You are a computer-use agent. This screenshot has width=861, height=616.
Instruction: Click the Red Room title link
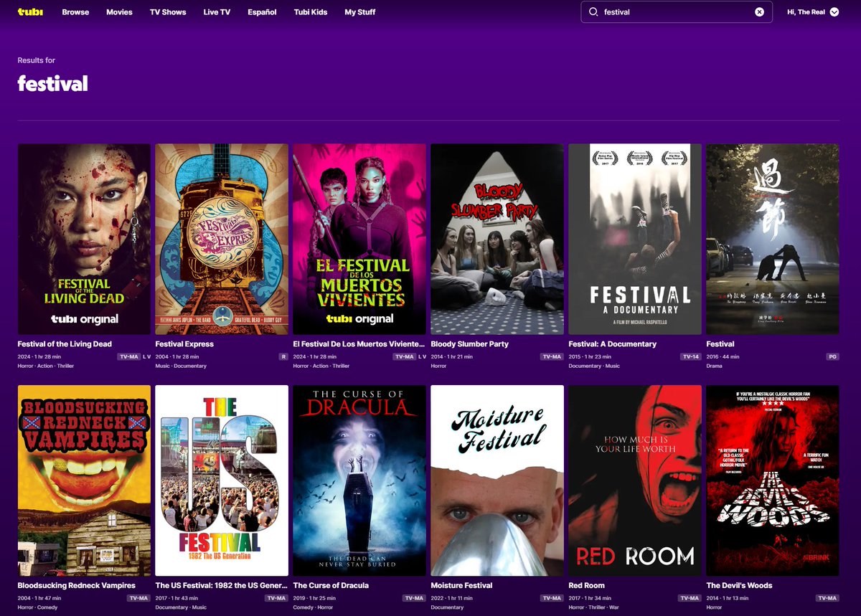[587, 586]
